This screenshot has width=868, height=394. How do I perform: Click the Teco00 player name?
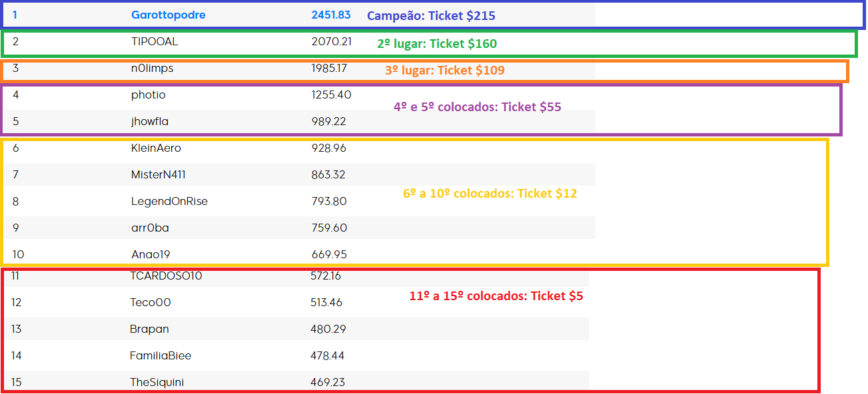(151, 302)
